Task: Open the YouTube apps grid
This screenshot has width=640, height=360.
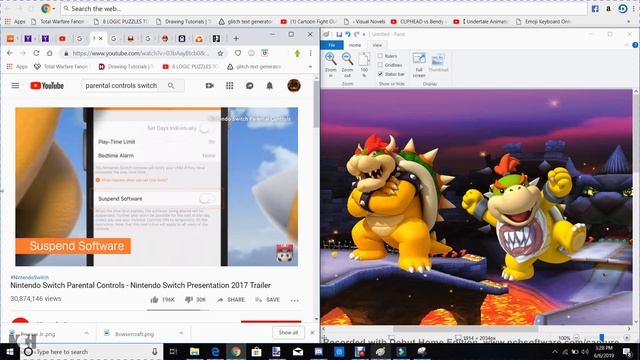Action: [x=230, y=86]
